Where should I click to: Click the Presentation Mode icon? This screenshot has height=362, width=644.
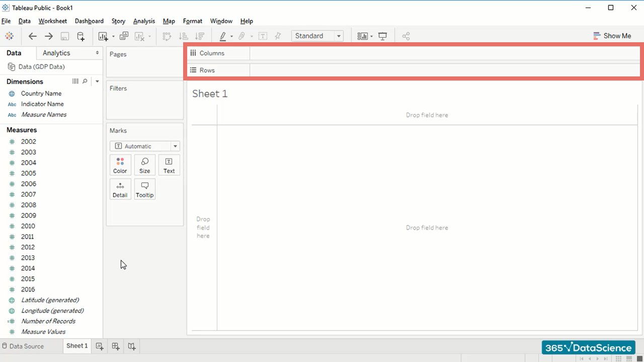point(383,36)
